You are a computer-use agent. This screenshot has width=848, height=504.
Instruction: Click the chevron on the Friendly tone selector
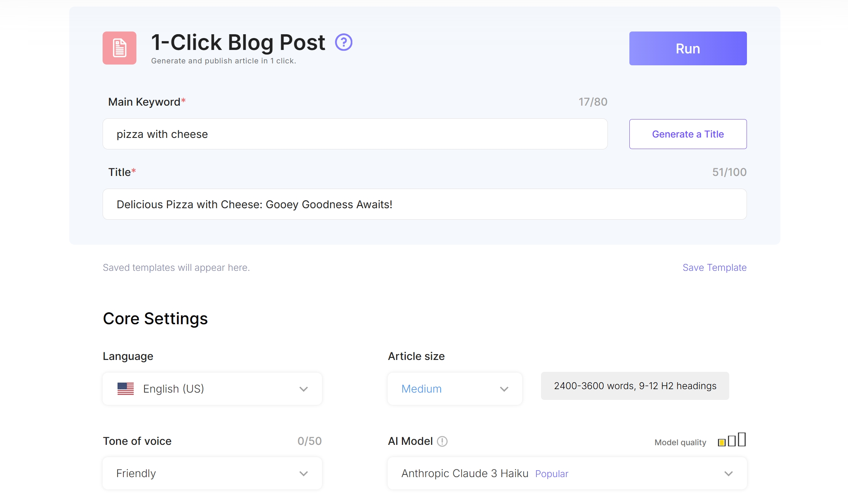(303, 473)
